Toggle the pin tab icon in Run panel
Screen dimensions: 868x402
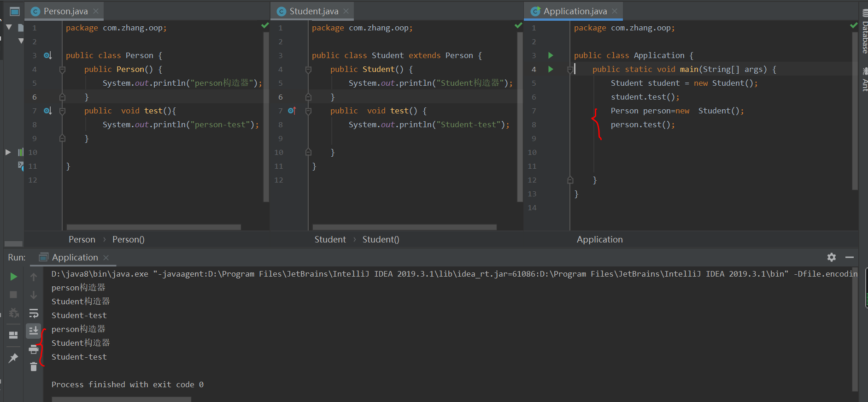(x=13, y=358)
